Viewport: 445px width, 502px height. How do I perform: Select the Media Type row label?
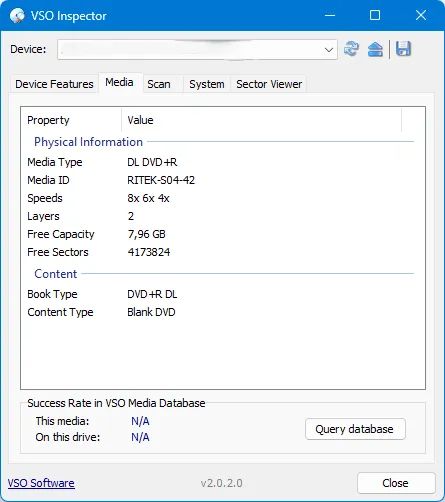tap(55, 162)
